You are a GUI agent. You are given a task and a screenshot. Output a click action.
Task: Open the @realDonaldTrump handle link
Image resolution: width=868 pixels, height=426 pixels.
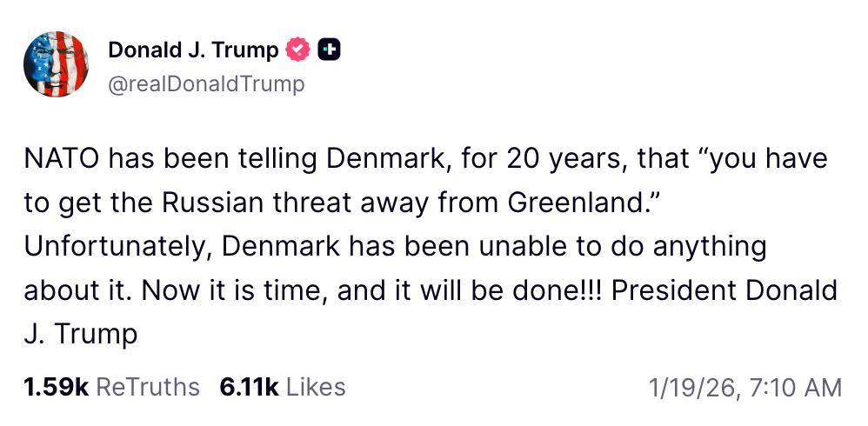pyautogui.click(x=206, y=83)
